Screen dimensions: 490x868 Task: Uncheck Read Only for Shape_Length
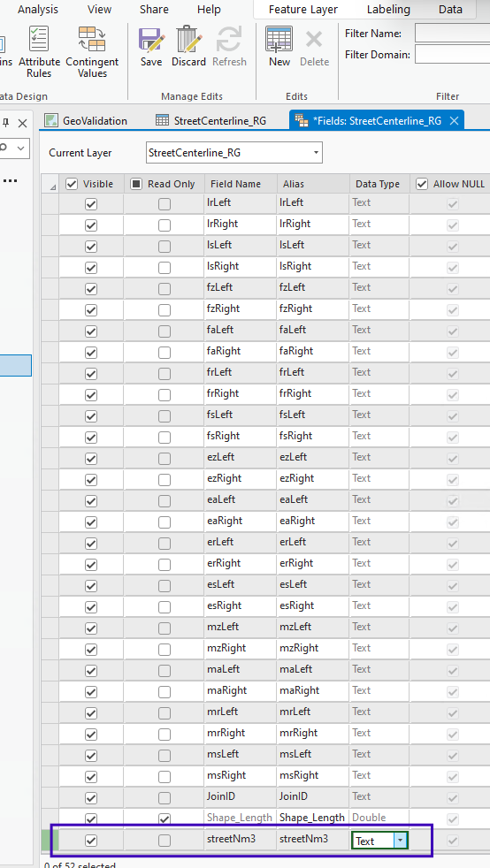click(x=165, y=819)
